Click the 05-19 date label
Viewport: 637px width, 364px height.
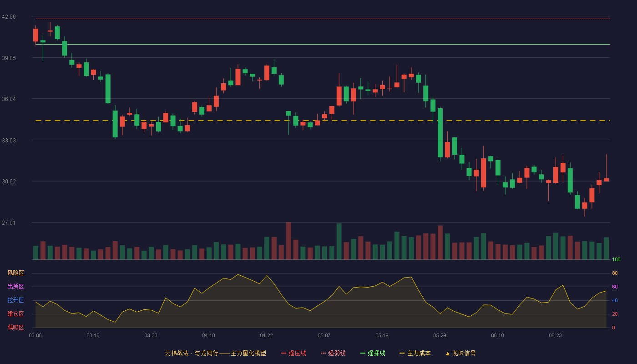click(382, 335)
